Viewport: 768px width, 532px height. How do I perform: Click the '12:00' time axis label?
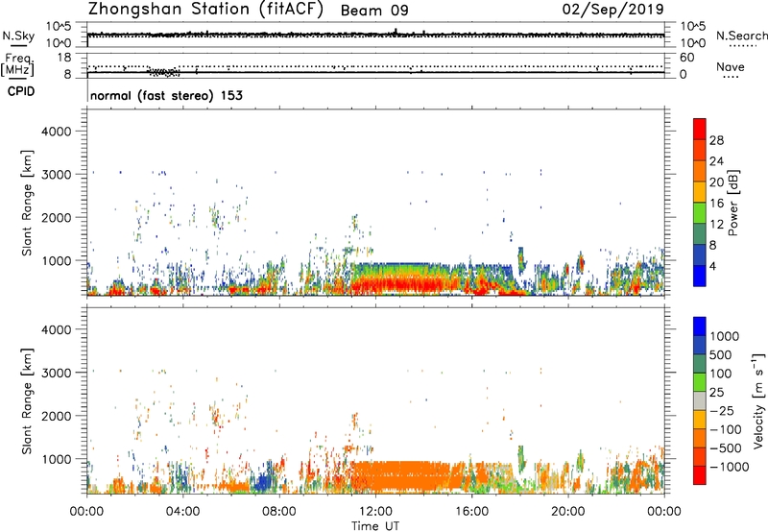point(375,512)
